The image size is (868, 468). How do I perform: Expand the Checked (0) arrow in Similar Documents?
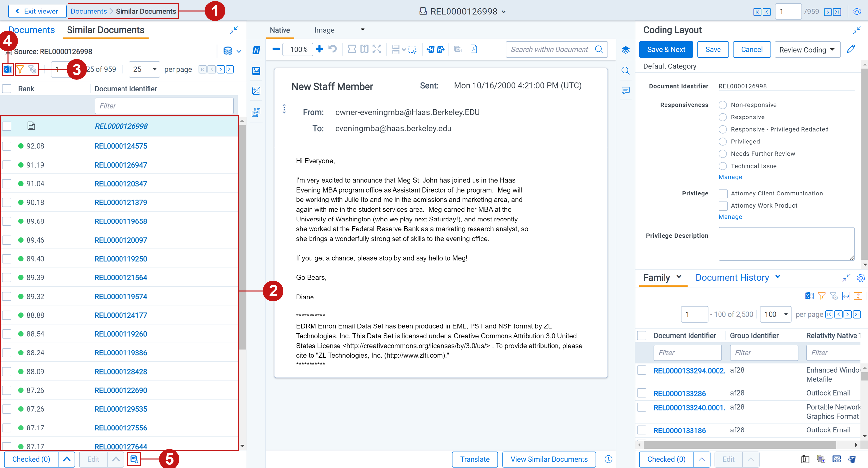[x=67, y=459]
